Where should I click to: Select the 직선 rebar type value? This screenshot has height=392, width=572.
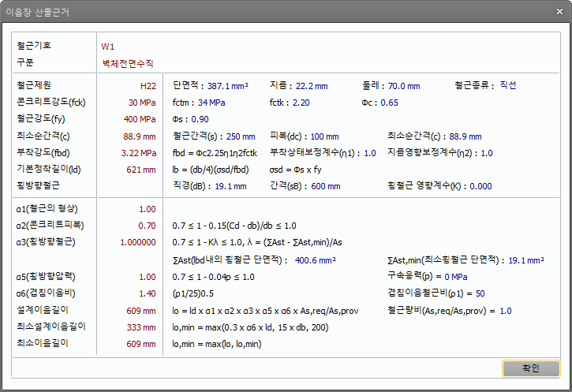pos(508,85)
